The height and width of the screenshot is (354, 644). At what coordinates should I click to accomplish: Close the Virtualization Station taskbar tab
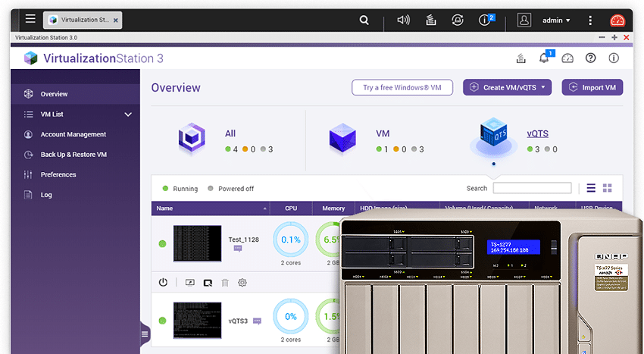(115, 20)
